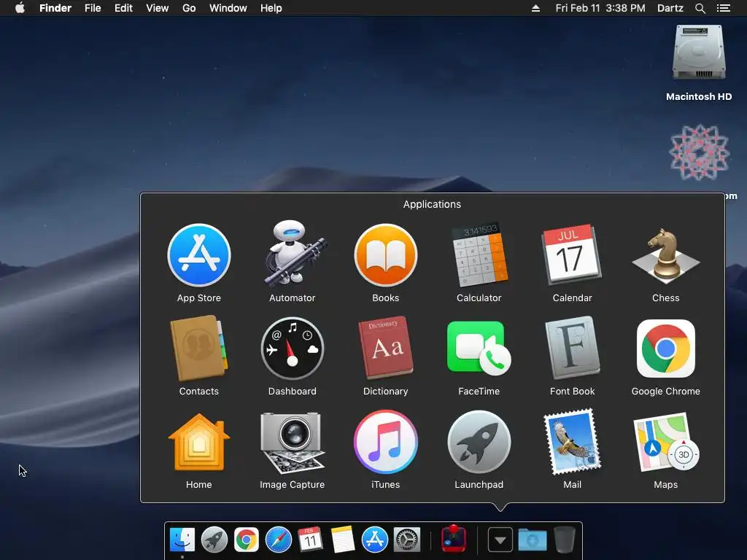Open the Go menu
The width and height of the screenshot is (747, 560).
click(x=189, y=8)
